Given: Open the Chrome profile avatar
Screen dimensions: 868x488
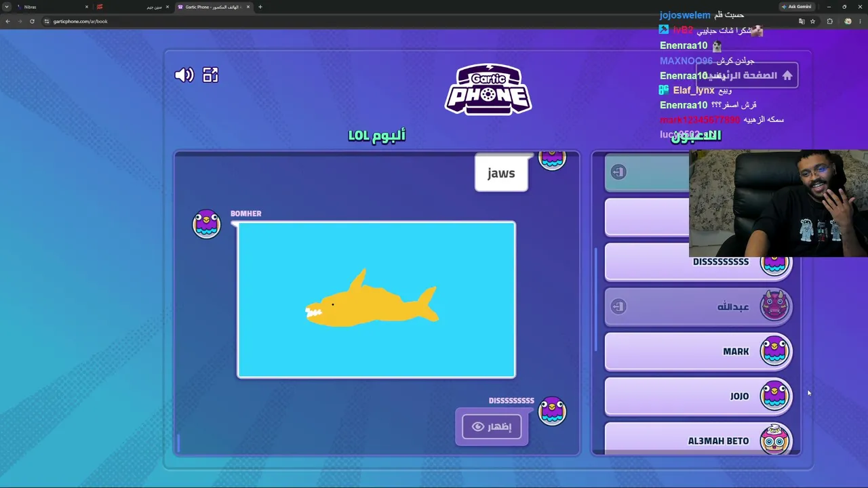Looking at the screenshot, I should (x=848, y=21).
